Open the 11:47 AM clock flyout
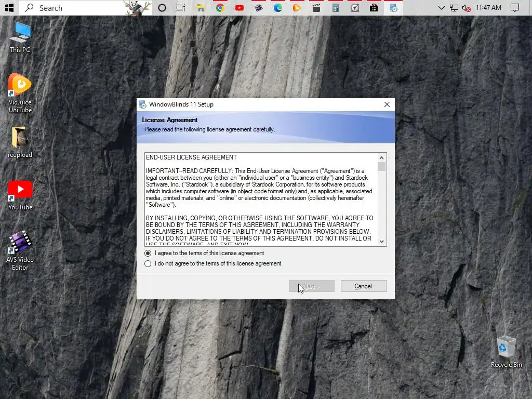The image size is (532, 399). [488, 7]
